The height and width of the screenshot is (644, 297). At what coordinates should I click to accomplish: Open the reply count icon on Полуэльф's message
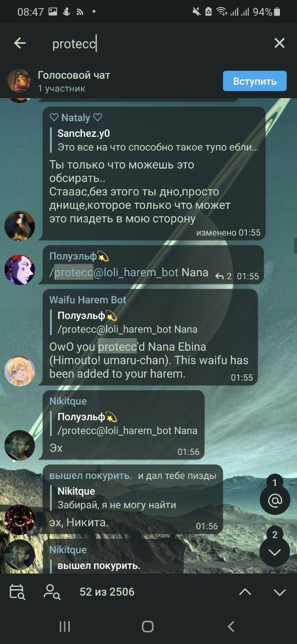click(x=223, y=276)
